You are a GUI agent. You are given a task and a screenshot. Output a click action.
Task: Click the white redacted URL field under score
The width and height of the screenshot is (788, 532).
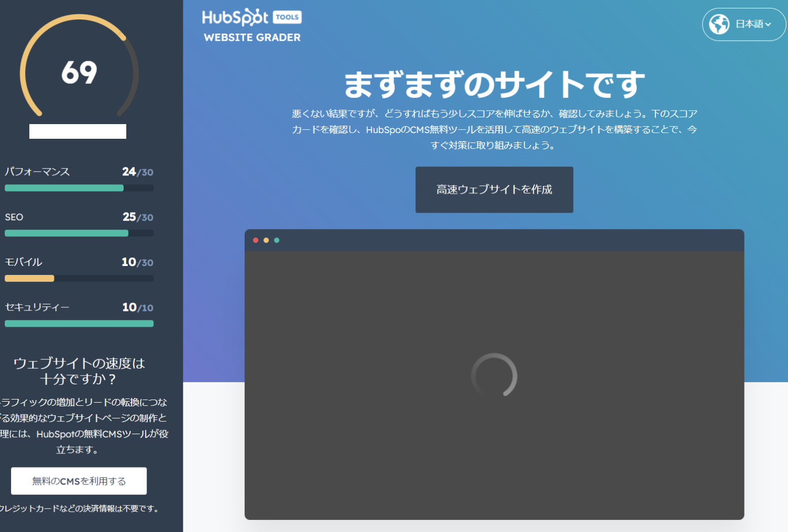tap(78, 131)
